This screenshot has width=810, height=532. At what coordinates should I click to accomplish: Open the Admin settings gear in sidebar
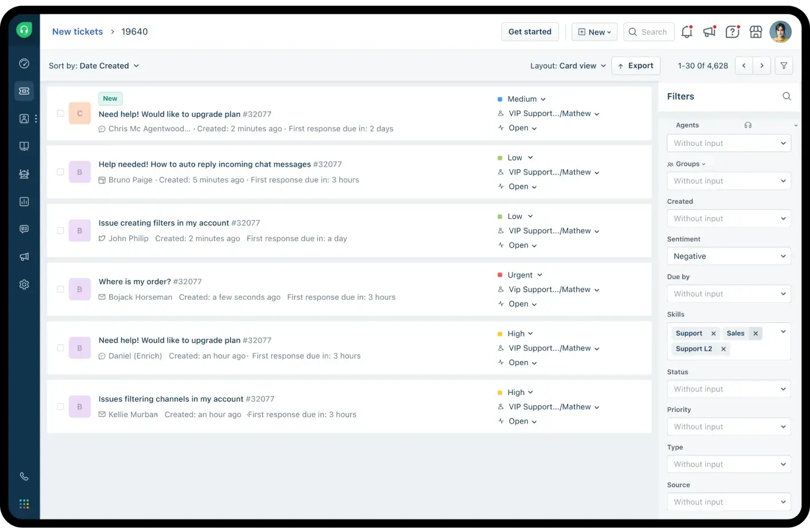[x=24, y=284]
